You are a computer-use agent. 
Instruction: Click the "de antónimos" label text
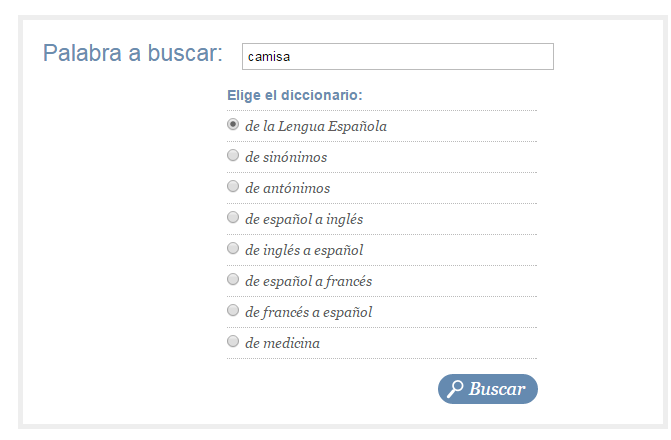[287, 189]
